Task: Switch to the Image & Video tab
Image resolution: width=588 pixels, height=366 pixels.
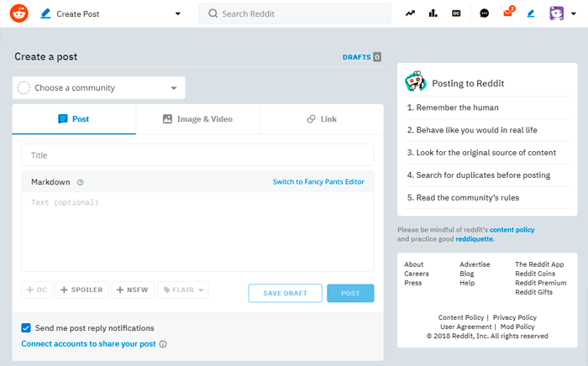Action: [x=197, y=119]
